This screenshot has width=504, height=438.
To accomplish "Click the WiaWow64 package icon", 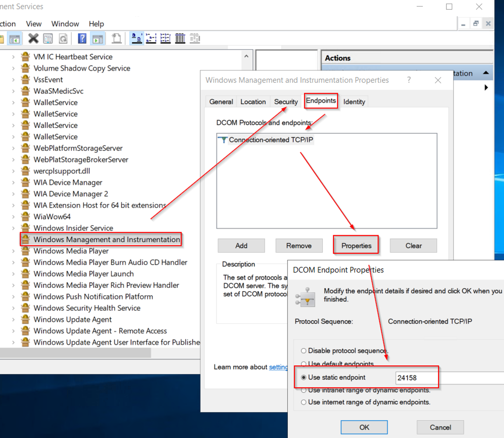I will tap(25, 216).
